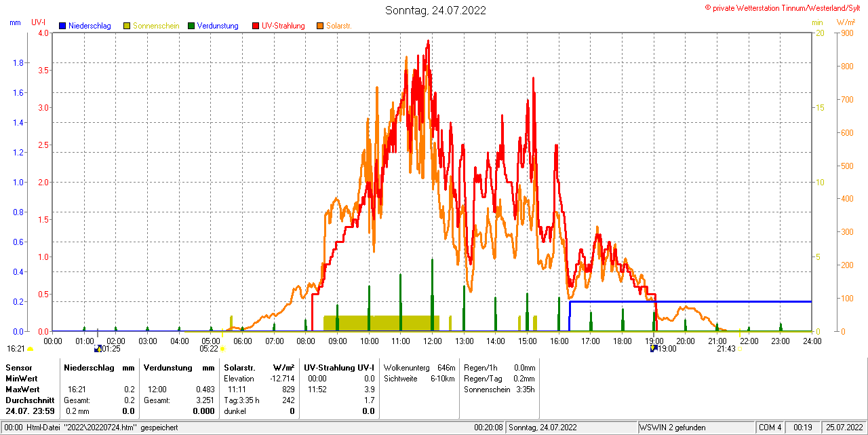Click the 18:00 hour mark on time axis
Screen dimensions: 868x435
622,340
